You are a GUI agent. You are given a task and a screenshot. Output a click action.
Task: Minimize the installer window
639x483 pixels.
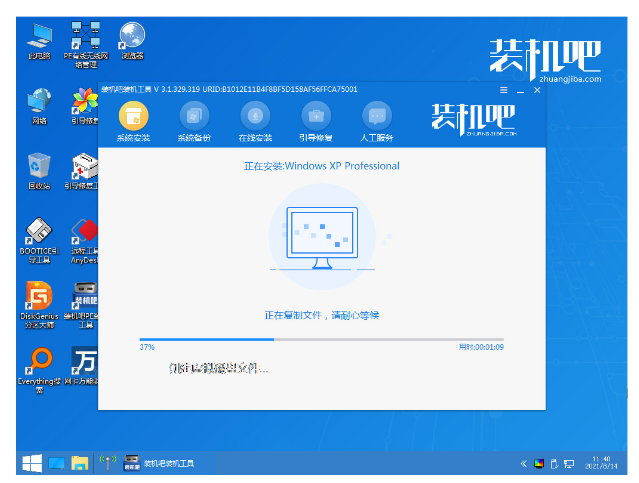click(520, 90)
